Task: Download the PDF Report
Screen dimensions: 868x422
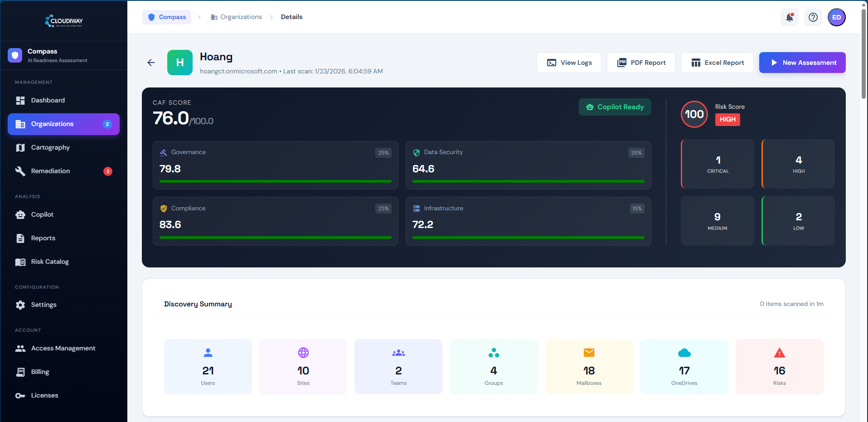Action: click(x=641, y=63)
